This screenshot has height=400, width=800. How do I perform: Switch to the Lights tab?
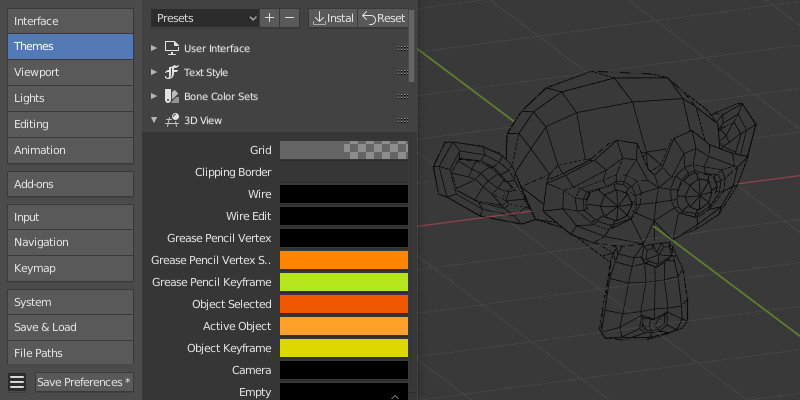tap(70, 98)
